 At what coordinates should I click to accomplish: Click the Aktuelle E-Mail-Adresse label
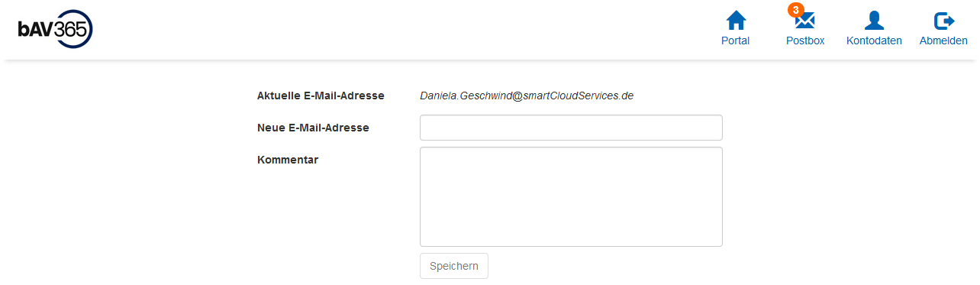(321, 96)
